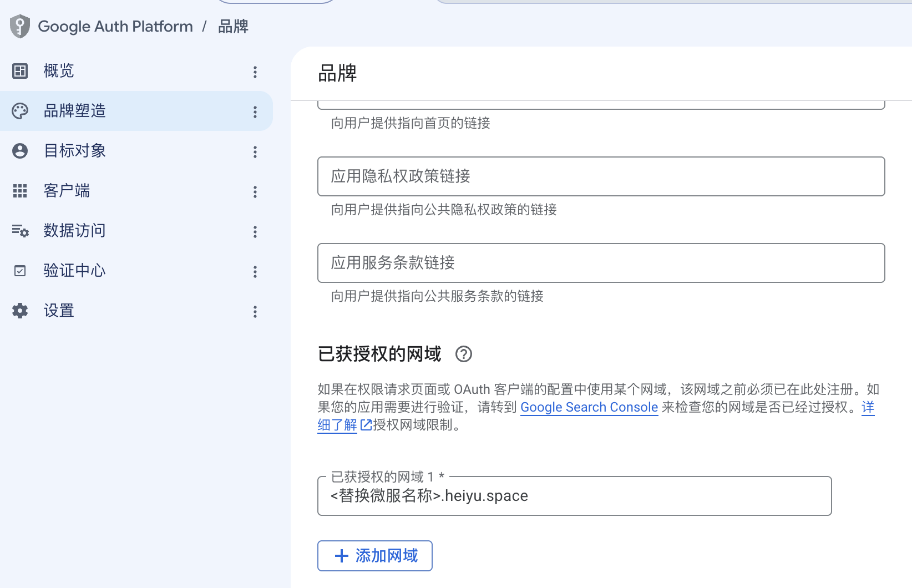Open the more options menu for 品牌塑造
This screenshot has width=912, height=588.
coord(255,111)
